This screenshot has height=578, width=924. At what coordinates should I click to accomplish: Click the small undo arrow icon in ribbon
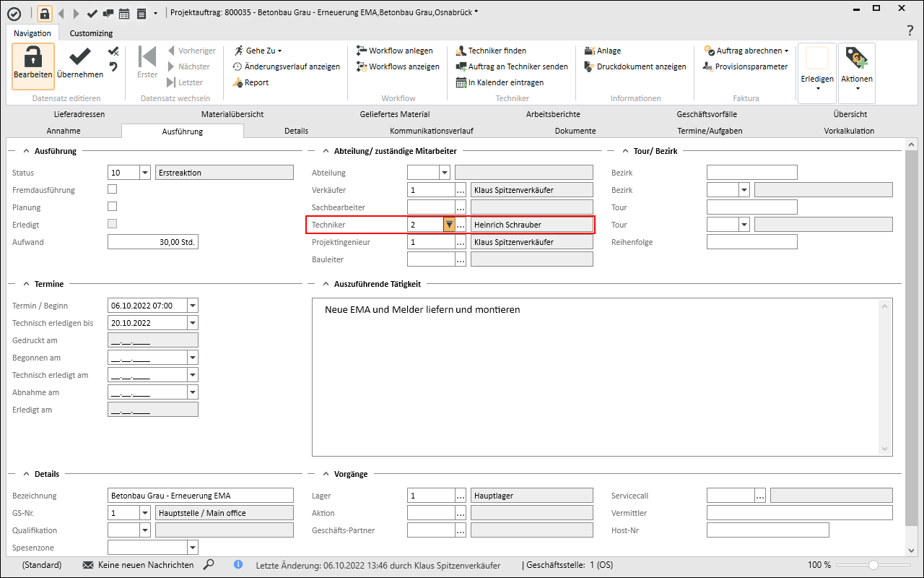pos(113,67)
